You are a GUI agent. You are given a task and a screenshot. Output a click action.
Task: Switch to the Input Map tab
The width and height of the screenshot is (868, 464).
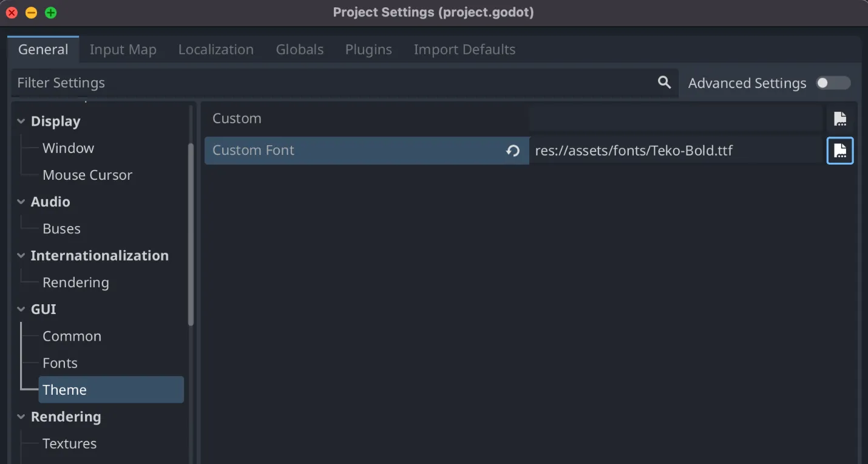[x=123, y=50]
